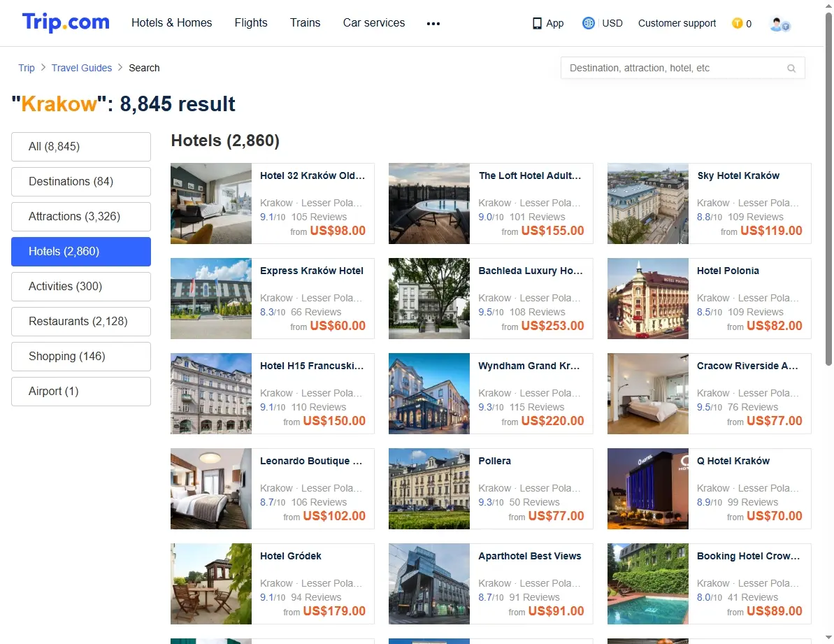Click Hotel Gródek title
This screenshot has width=834, height=644.
point(291,557)
